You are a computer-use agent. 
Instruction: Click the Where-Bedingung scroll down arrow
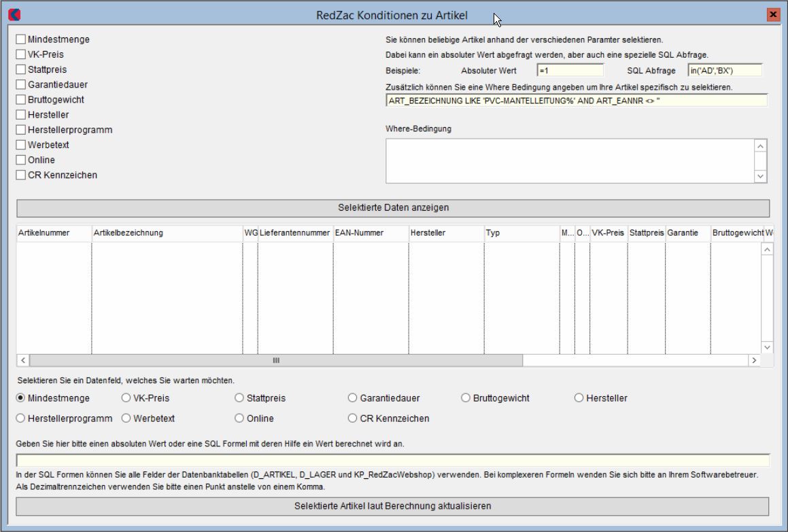760,176
